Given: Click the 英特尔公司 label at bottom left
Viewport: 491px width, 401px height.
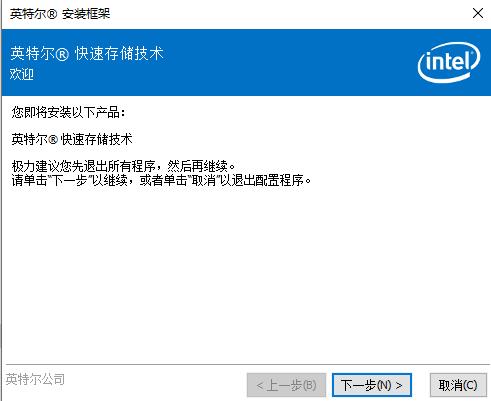Looking at the screenshot, I should tap(35, 379).
